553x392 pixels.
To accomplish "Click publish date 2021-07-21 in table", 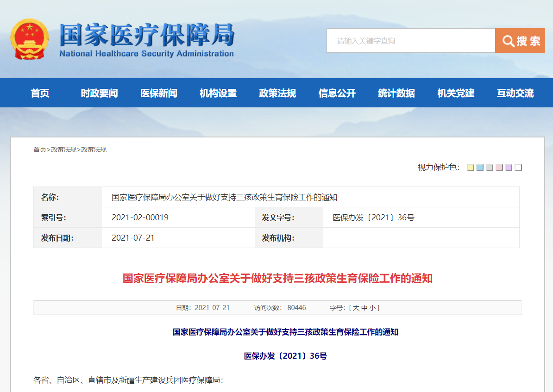I will (133, 238).
